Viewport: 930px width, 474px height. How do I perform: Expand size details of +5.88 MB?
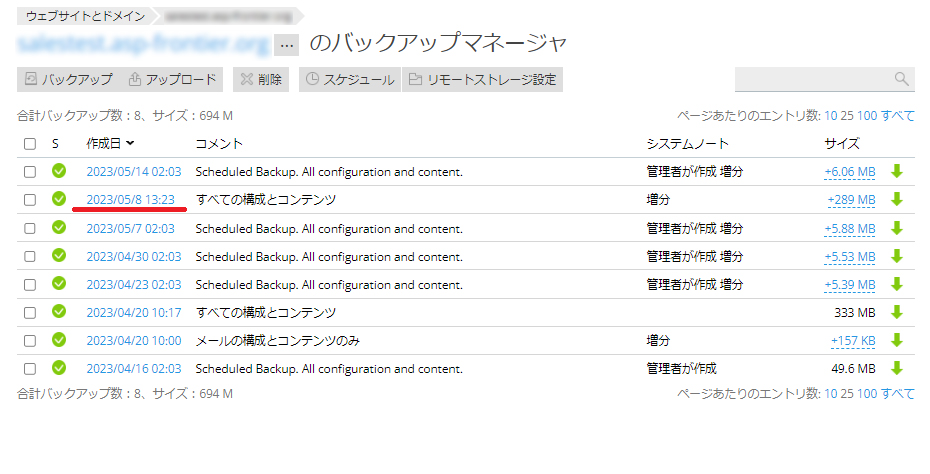(x=850, y=228)
